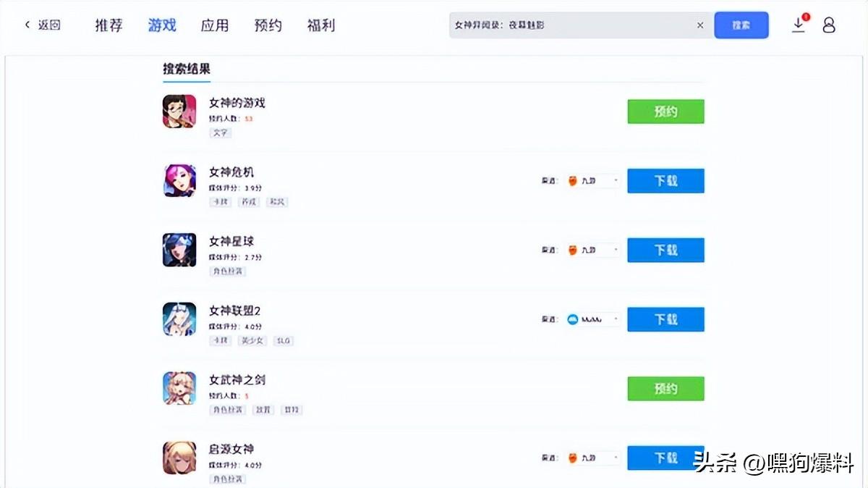
Task: Click green 预约 button for 女神的游戏
Action: (x=665, y=112)
